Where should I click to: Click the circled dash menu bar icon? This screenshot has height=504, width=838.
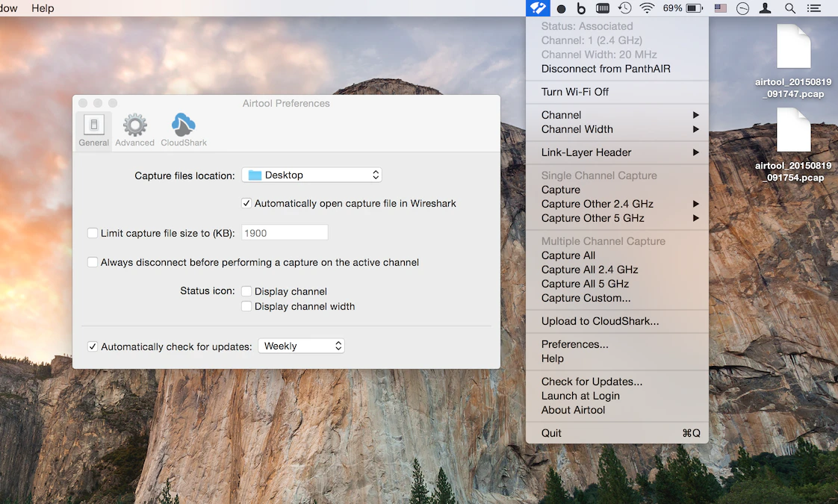click(742, 8)
